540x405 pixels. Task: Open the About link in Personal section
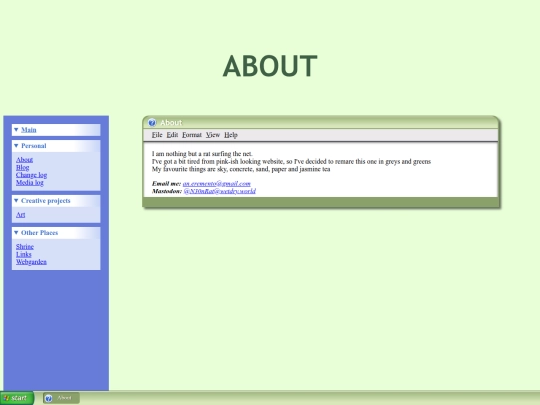click(24, 159)
